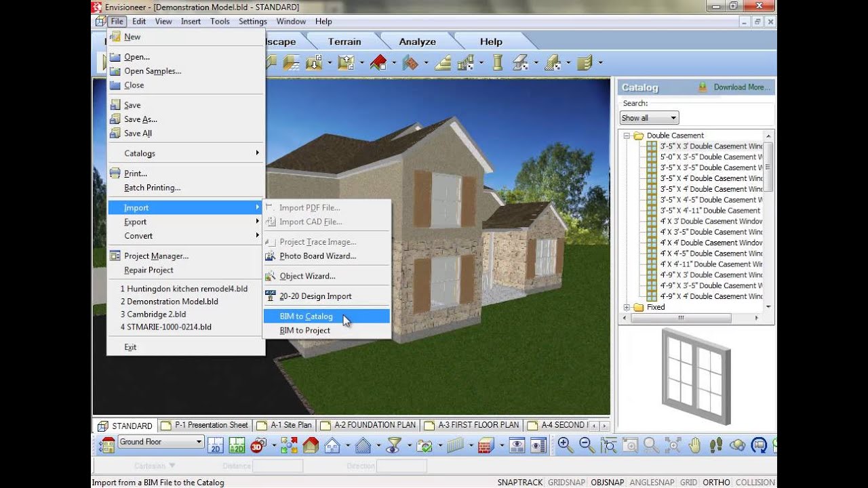Screen dimensions: 868x488
Task: Click the blue house outline icon
Action: click(332, 445)
